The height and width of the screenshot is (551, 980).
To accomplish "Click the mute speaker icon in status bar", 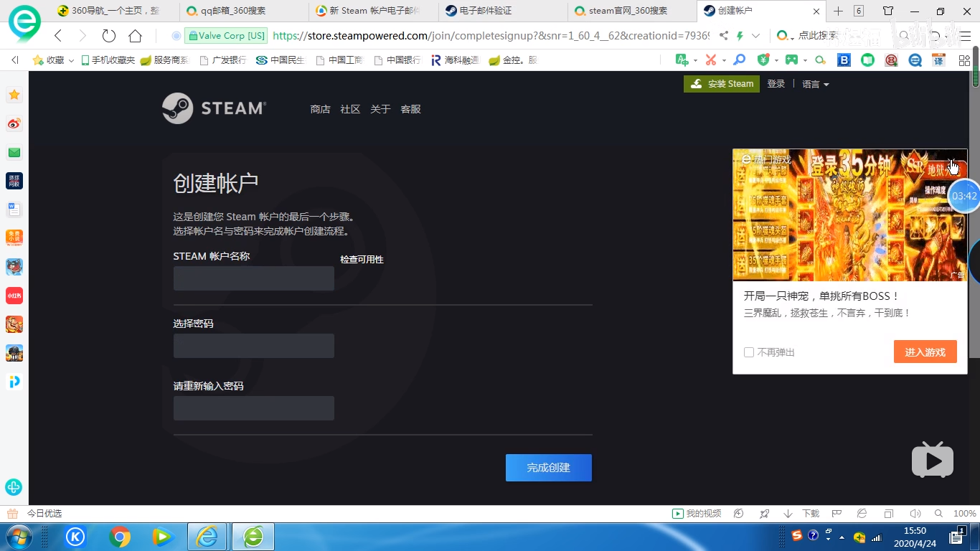I will 915,514.
